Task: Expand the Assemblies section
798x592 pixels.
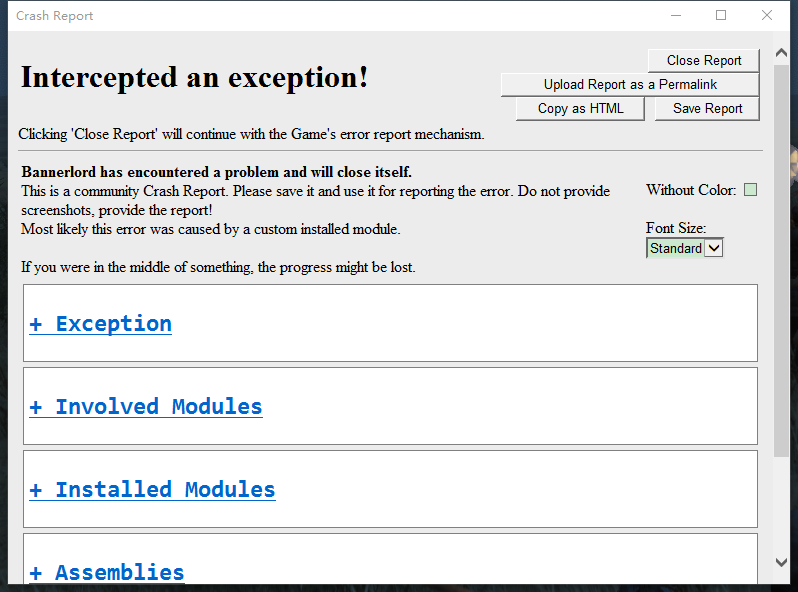Action: point(107,573)
